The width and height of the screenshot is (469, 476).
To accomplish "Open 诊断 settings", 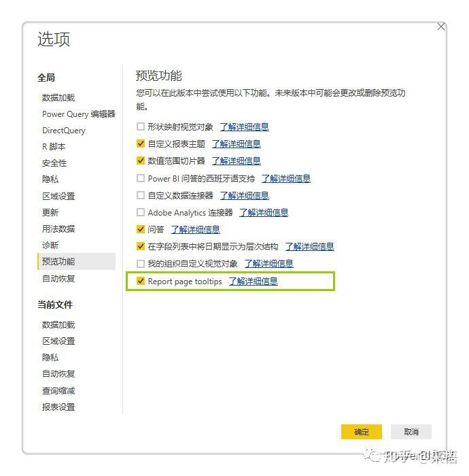I will 50,245.
